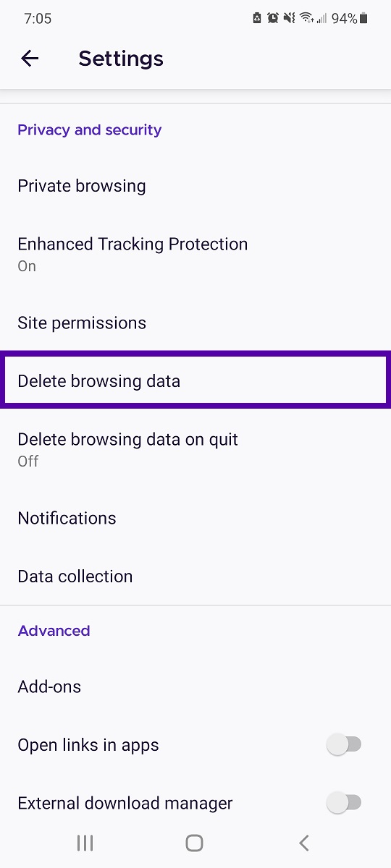Tap the Advanced section header
Viewport: 391px width, 868px height.
[54, 631]
